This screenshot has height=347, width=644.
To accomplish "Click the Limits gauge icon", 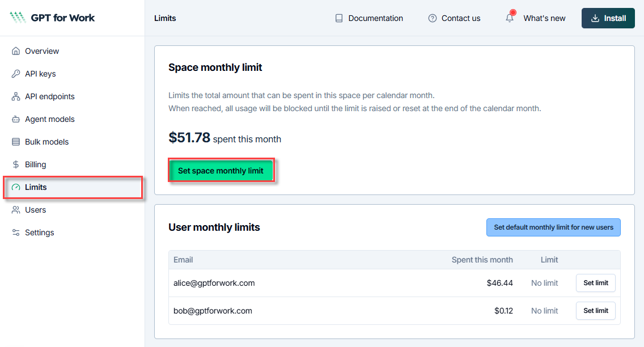I will 17,187.
